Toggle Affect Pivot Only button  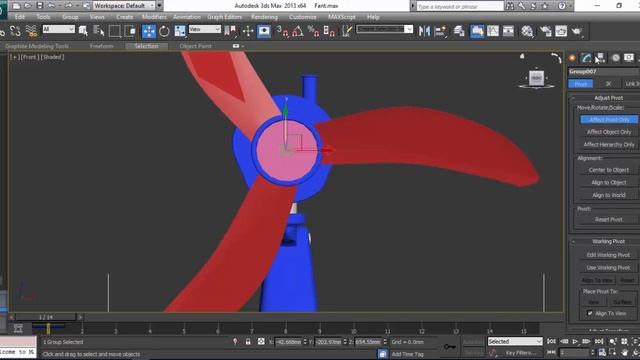tap(609, 120)
